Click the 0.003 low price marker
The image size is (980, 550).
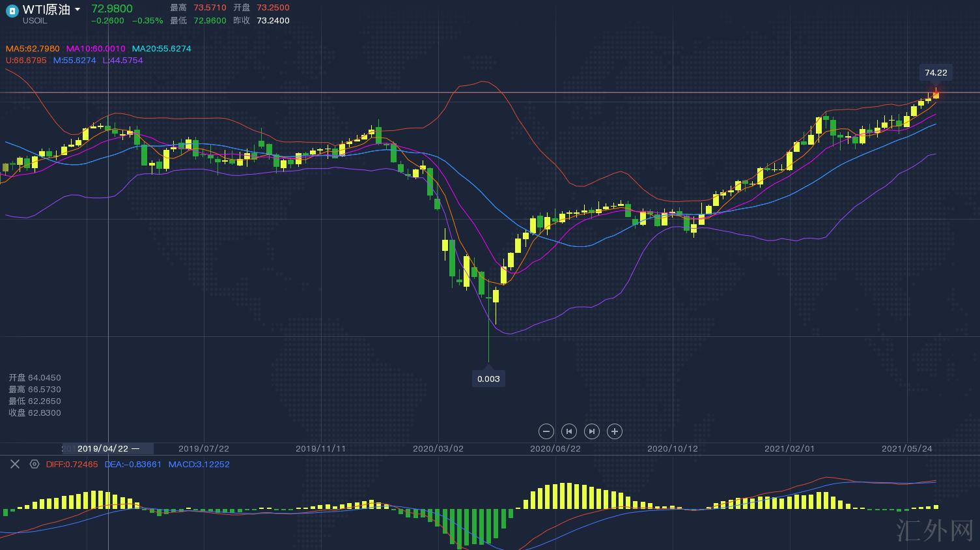488,379
